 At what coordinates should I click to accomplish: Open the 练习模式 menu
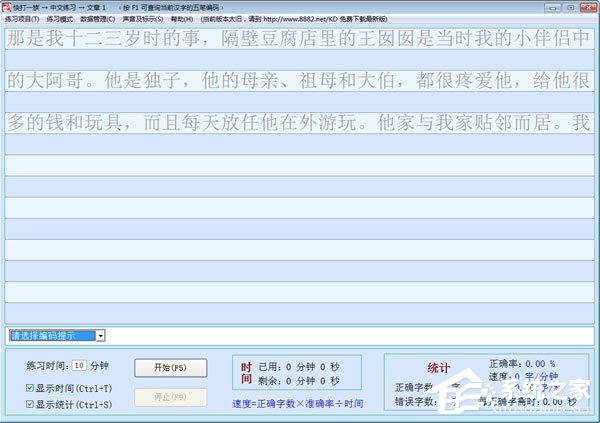point(60,19)
